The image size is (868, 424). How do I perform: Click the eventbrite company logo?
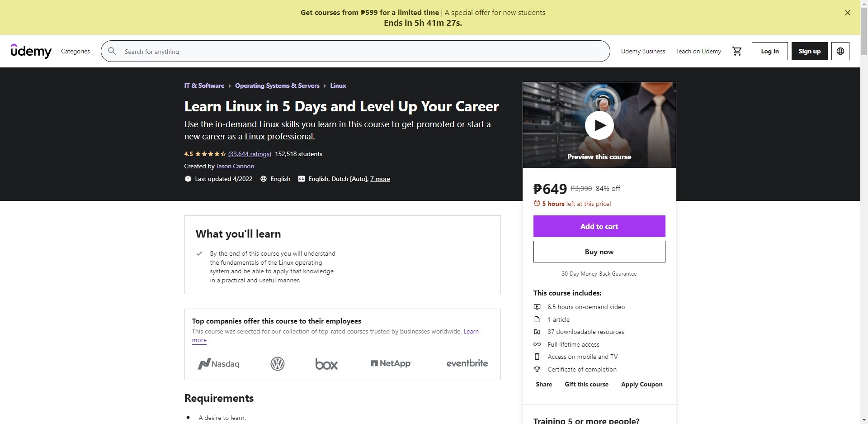coord(467,363)
